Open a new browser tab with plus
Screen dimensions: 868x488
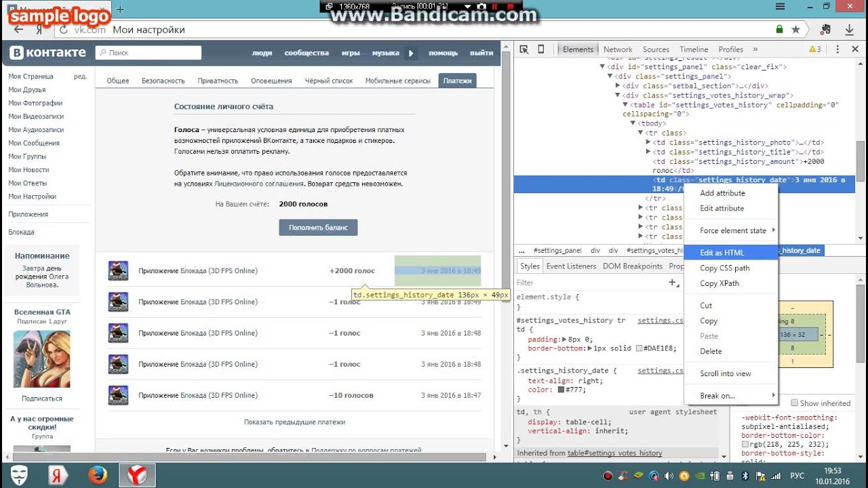pos(121,9)
